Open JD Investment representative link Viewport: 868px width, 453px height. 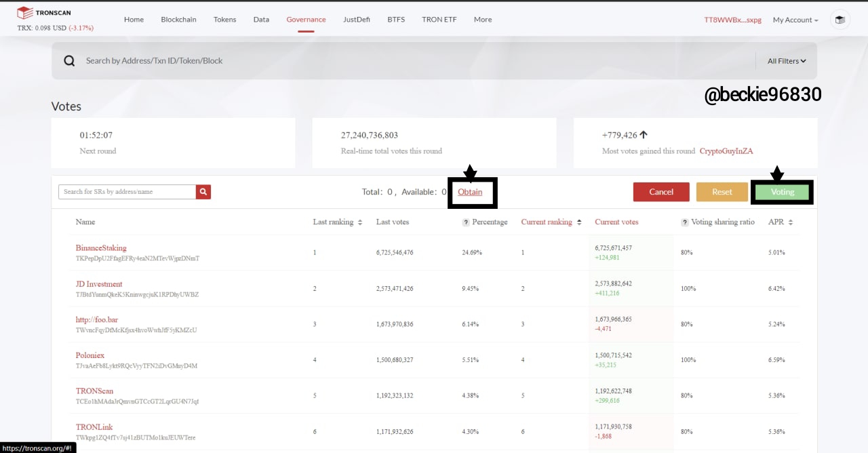click(x=99, y=284)
